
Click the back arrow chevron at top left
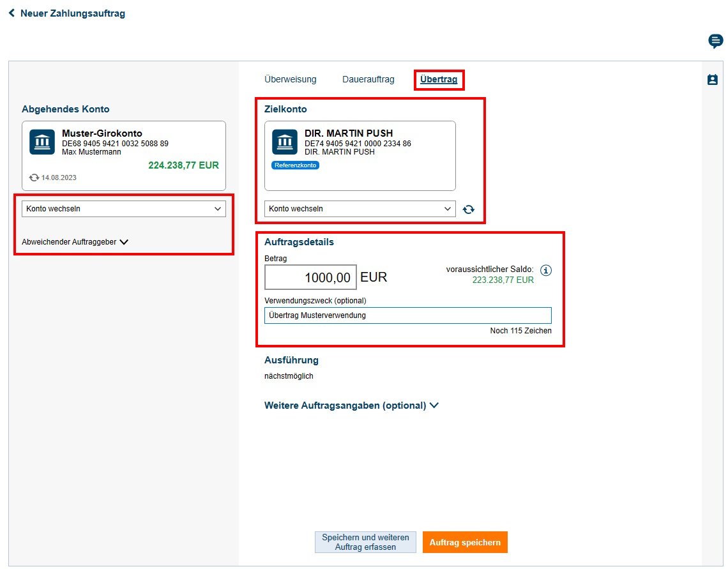[x=11, y=13]
